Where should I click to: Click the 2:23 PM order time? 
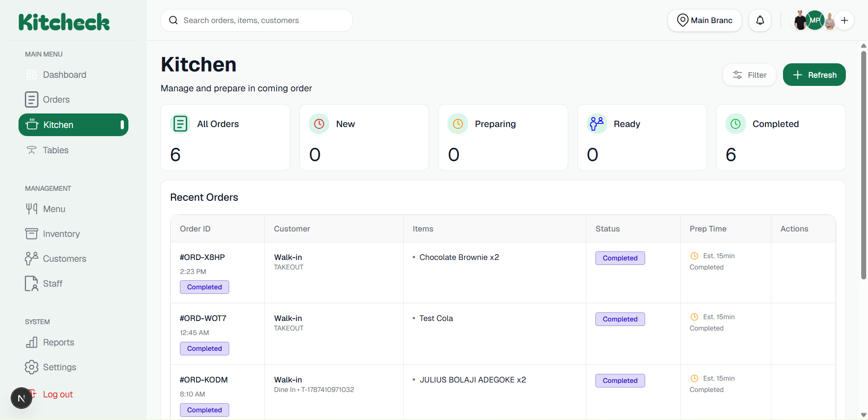click(193, 272)
